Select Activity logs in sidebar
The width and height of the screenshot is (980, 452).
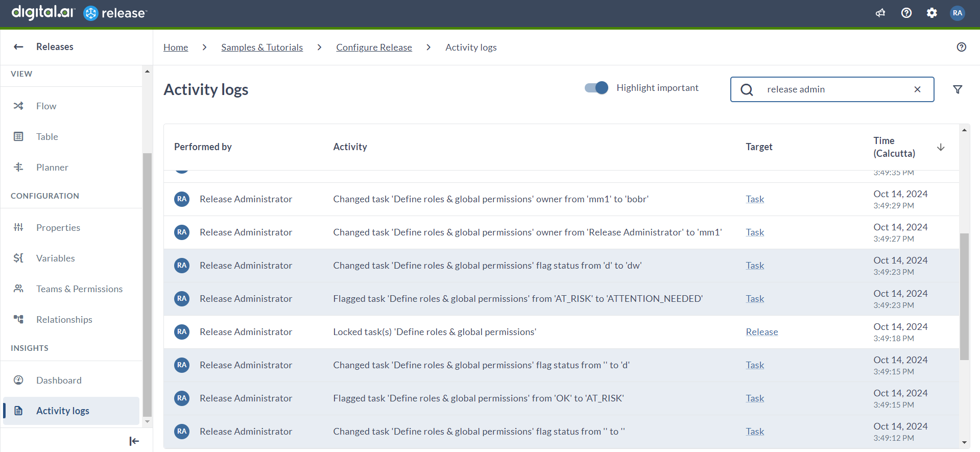point(71,411)
